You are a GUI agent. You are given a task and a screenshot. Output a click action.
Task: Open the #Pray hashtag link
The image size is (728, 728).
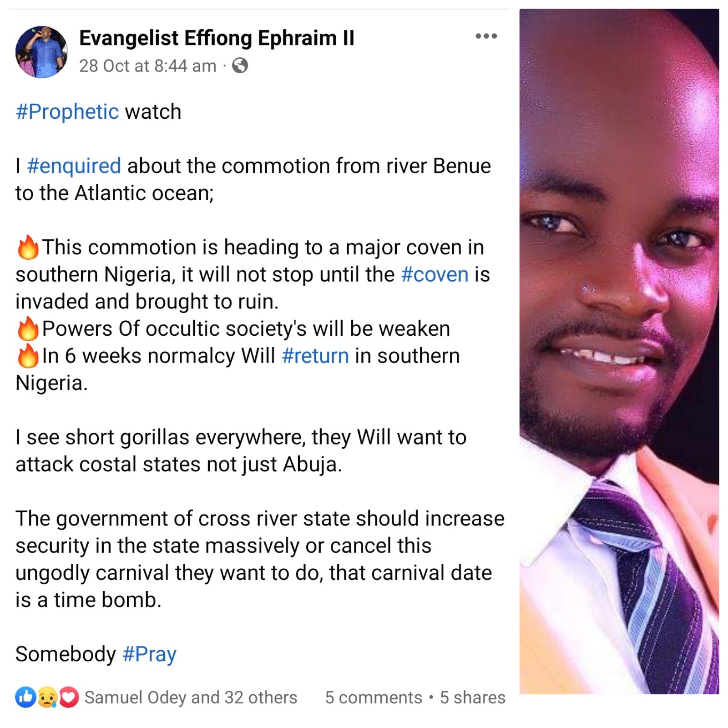[149, 654]
